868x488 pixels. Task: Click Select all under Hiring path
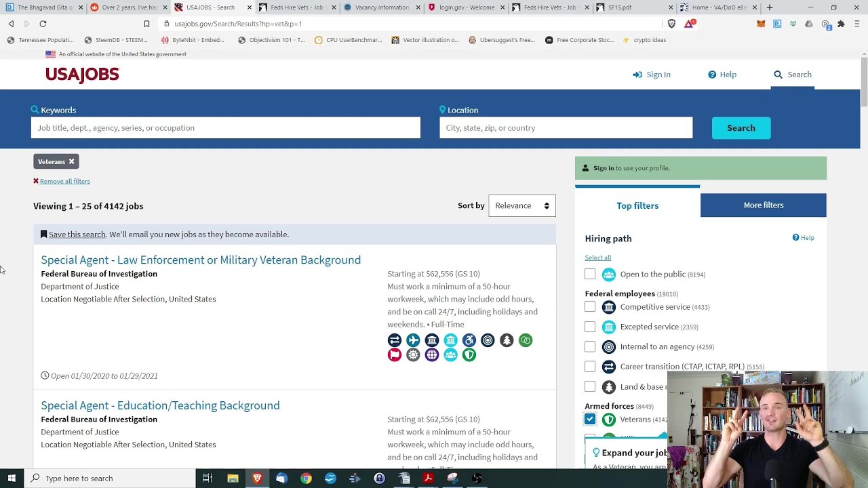point(598,258)
